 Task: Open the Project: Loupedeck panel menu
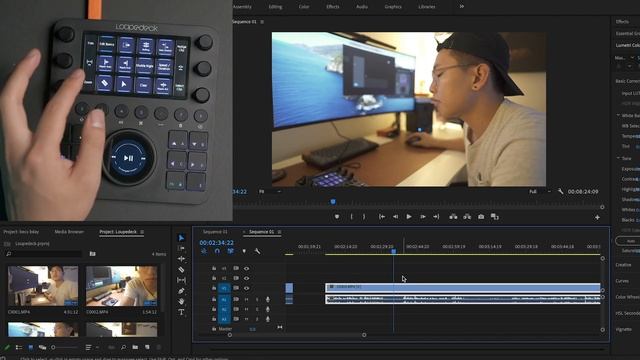142,232
